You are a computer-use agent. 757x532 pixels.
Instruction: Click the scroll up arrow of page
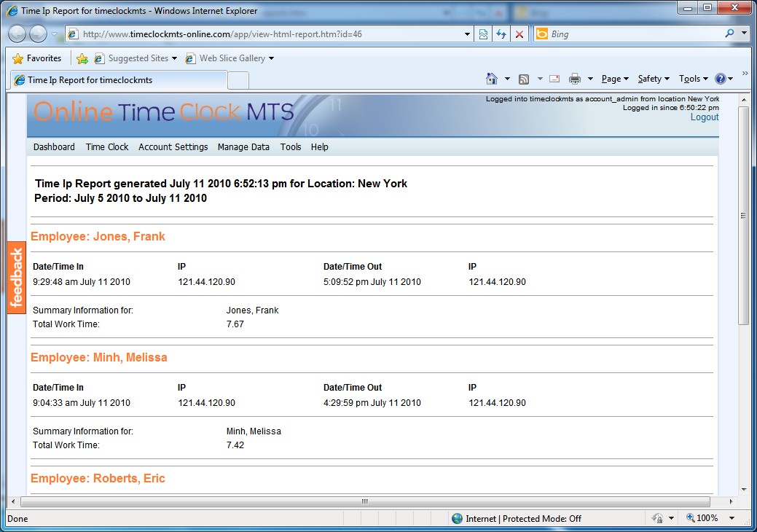(743, 99)
